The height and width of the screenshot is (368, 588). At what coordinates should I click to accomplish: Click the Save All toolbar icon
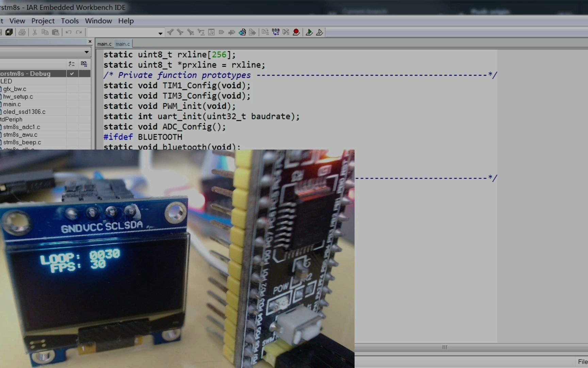(9, 32)
